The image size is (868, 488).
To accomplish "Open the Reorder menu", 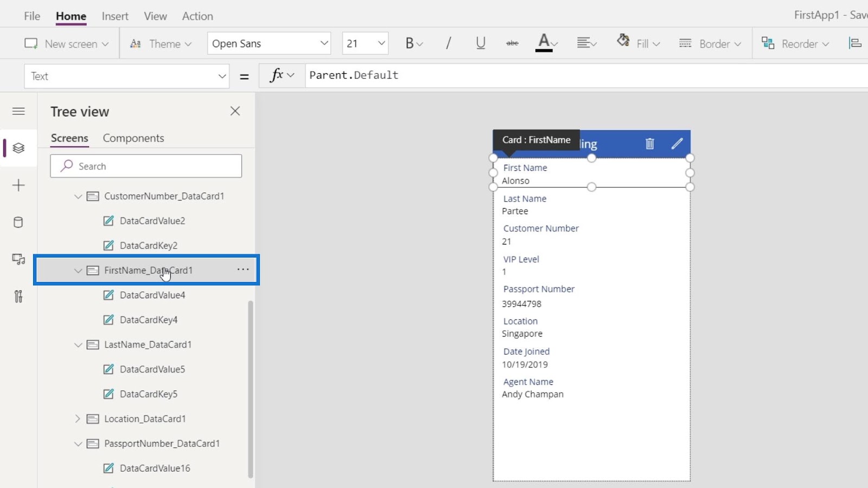I will tap(795, 44).
